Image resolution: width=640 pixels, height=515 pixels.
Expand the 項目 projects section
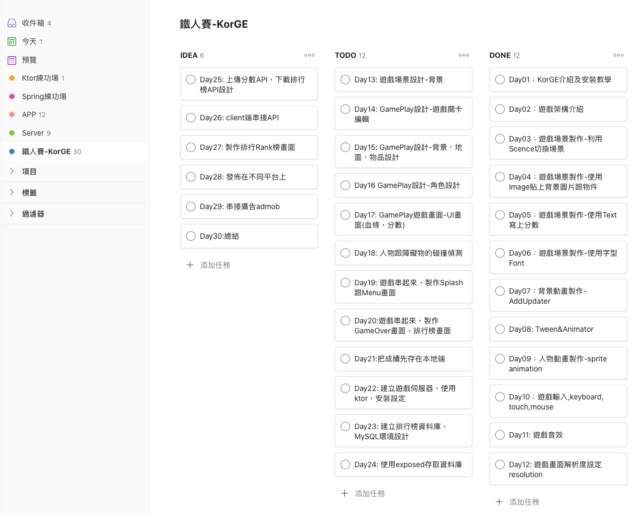[x=12, y=171]
